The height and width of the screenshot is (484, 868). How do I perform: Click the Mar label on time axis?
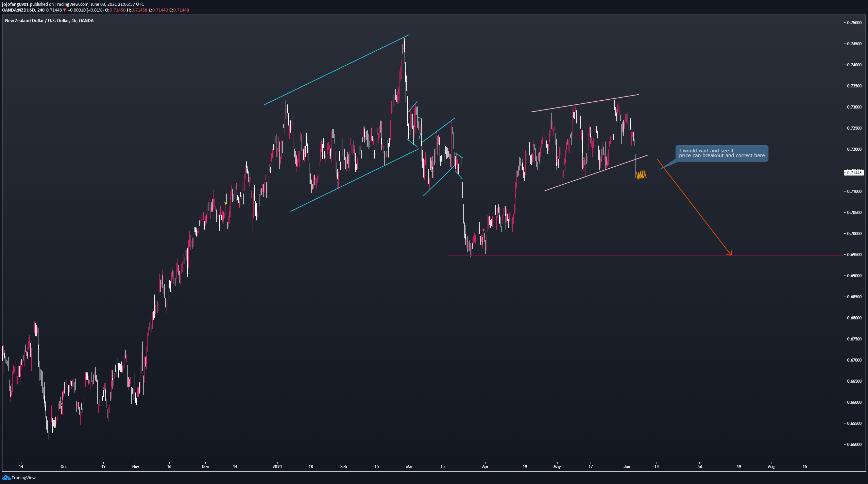409,467
